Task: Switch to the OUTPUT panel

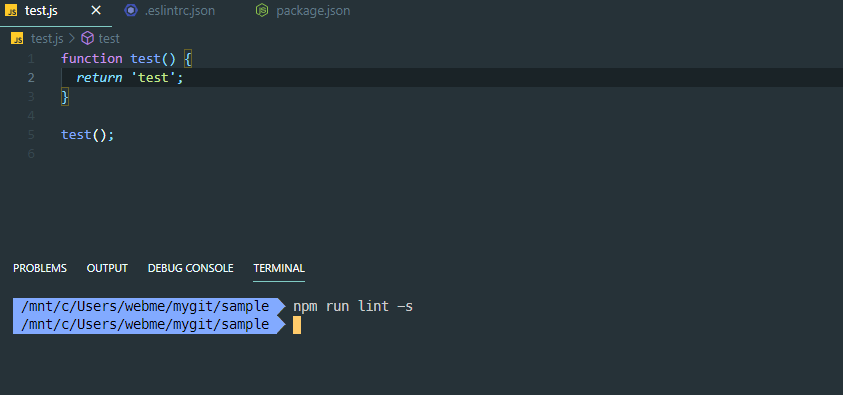Action: tap(107, 268)
